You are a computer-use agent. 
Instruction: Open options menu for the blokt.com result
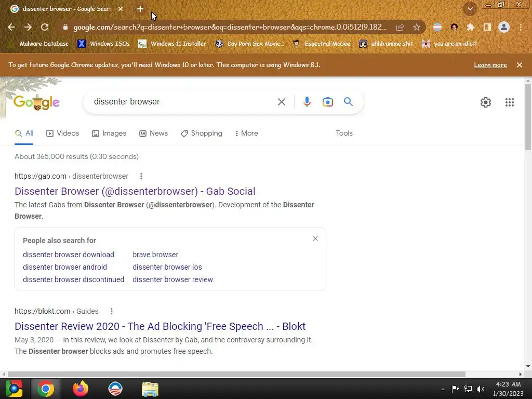(112, 311)
